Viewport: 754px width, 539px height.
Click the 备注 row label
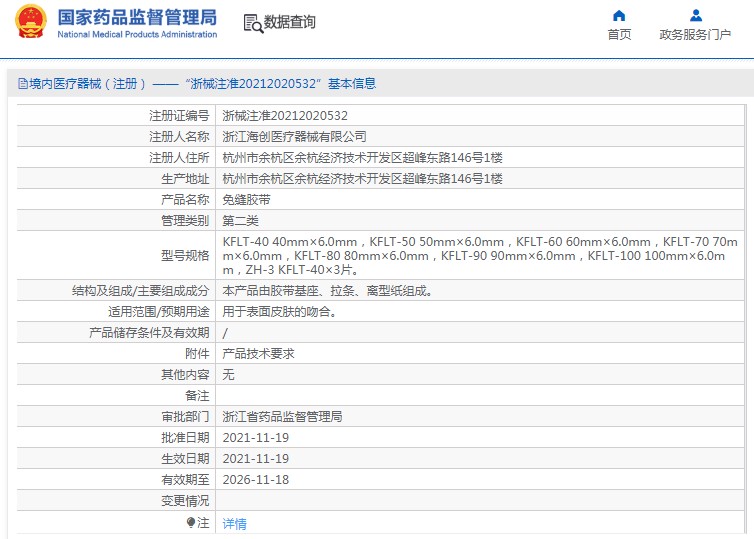[x=197, y=396]
